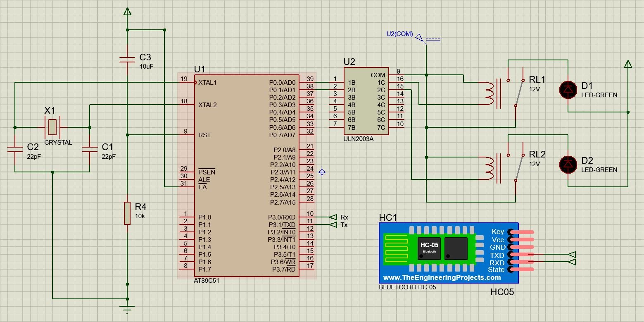Click the terminal arrow on HC-05 TXD
644x322 pixels.
pyautogui.click(x=572, y=255)
